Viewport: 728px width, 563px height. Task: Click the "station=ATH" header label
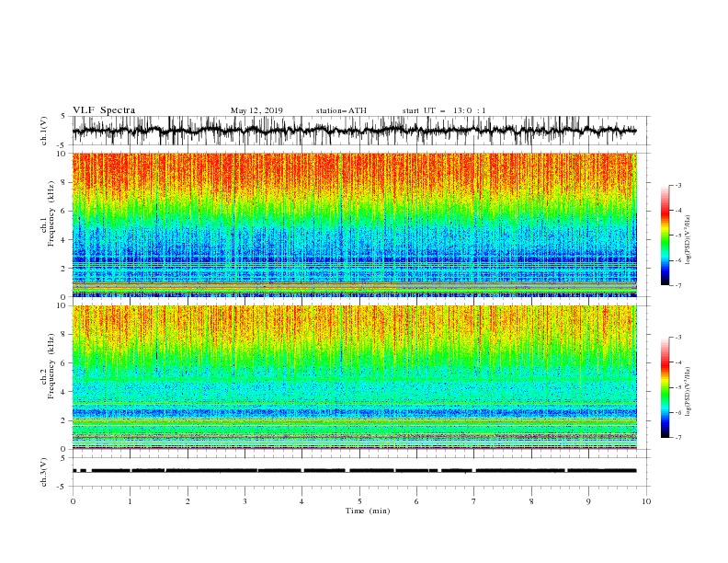click(x=341, y=110)
